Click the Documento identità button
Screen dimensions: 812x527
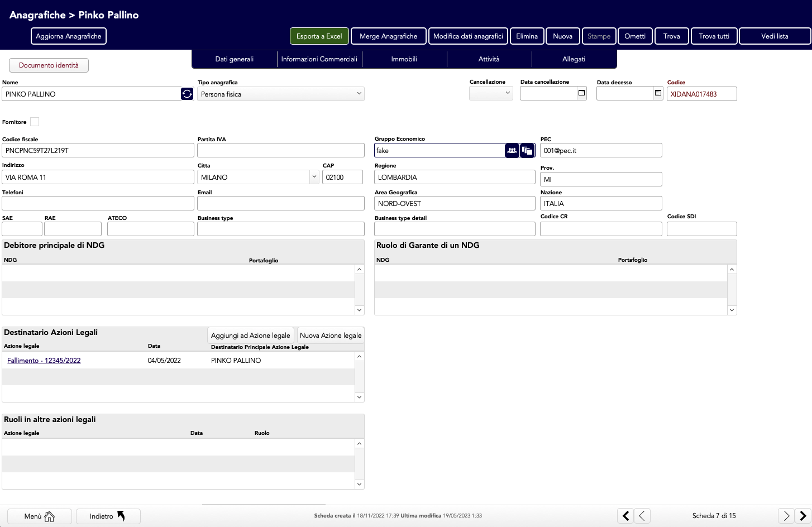click(49, 65)
